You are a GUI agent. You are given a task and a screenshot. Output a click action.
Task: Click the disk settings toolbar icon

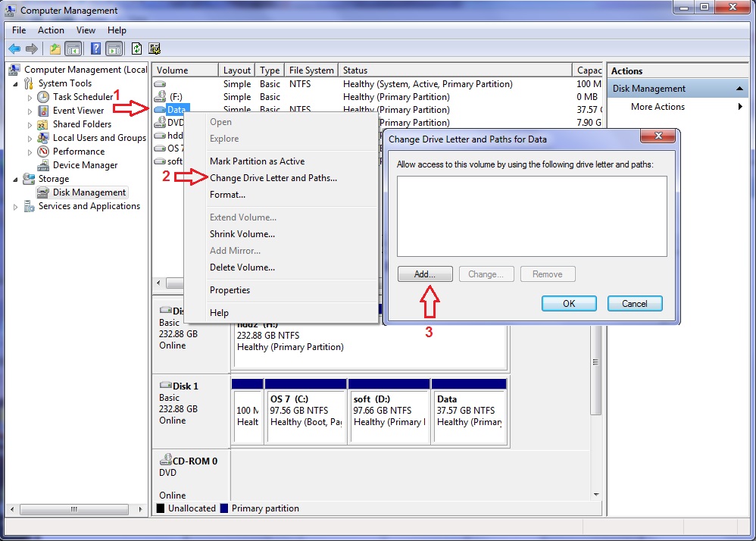click(x=155, y=48)
